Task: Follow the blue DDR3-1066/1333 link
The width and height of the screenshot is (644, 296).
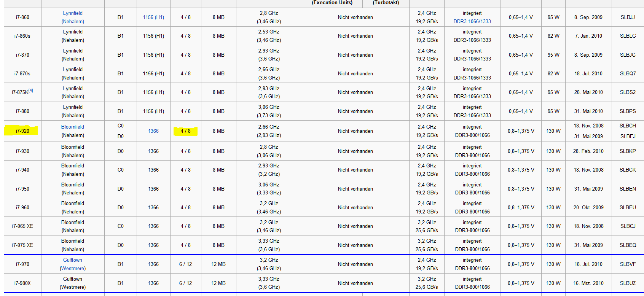Action: (472, 22)
